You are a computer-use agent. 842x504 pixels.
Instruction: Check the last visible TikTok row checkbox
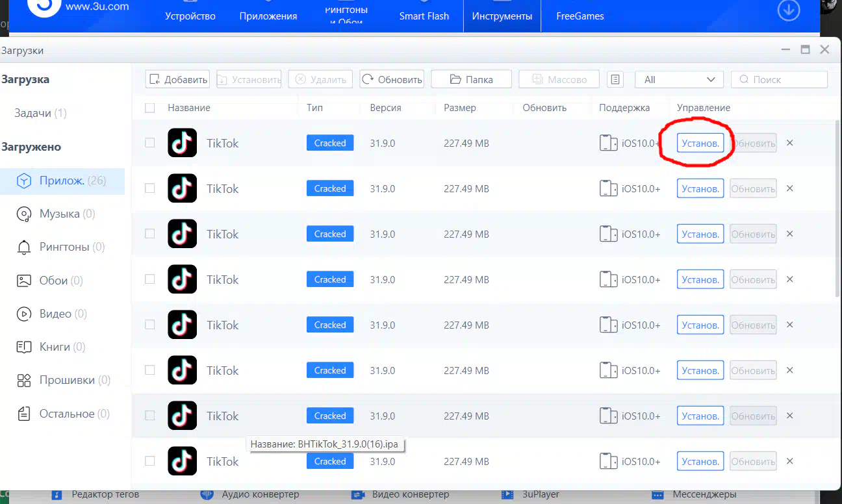pos(150,461)
